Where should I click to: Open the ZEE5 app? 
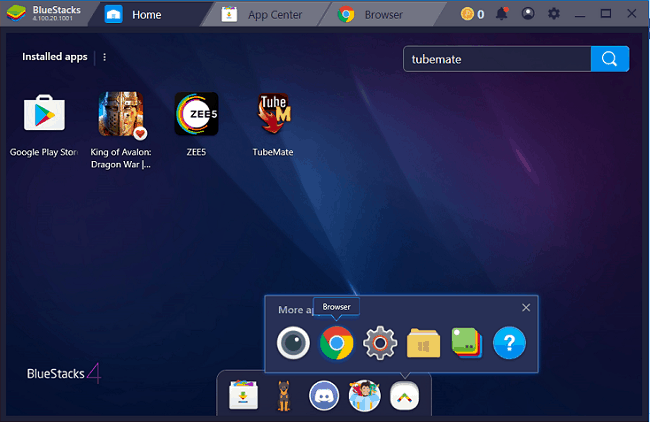(x=196, y=114)
